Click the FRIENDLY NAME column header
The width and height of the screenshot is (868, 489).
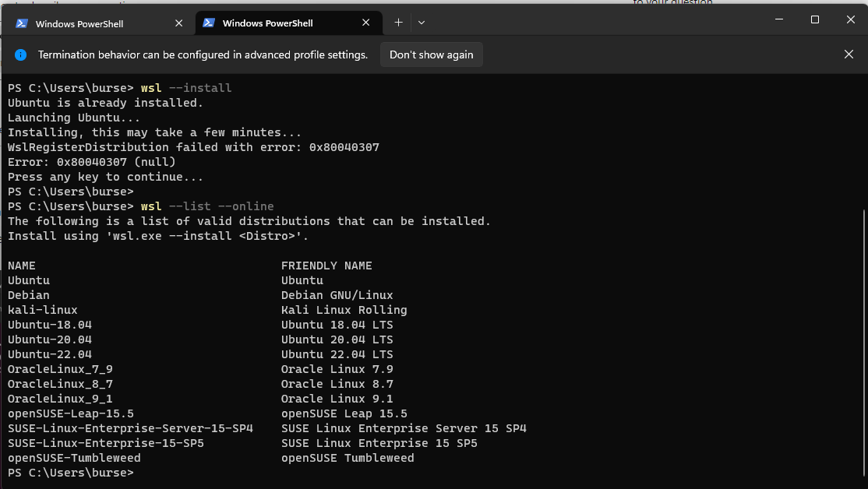click(x=326, y=266)
